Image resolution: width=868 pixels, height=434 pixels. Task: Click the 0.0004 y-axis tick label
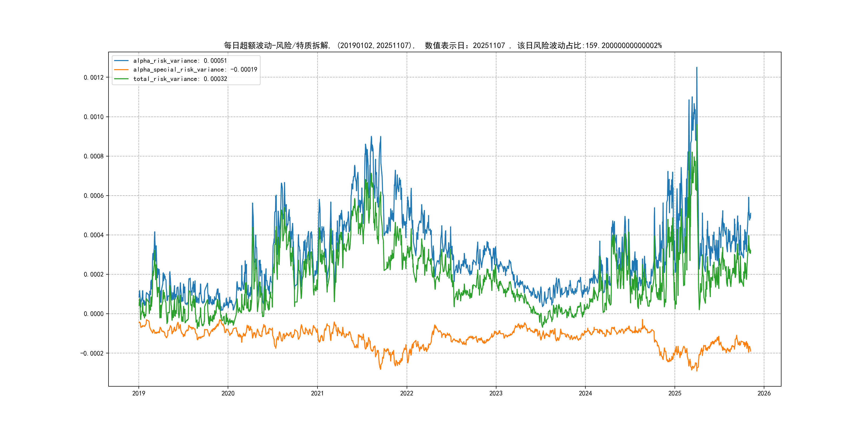coord(94,235)
